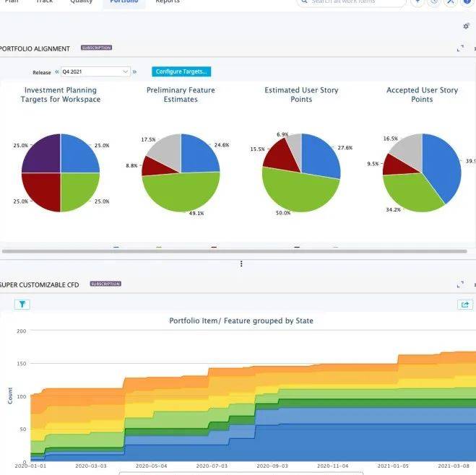Click the page settings gear icon

[466, 26]
